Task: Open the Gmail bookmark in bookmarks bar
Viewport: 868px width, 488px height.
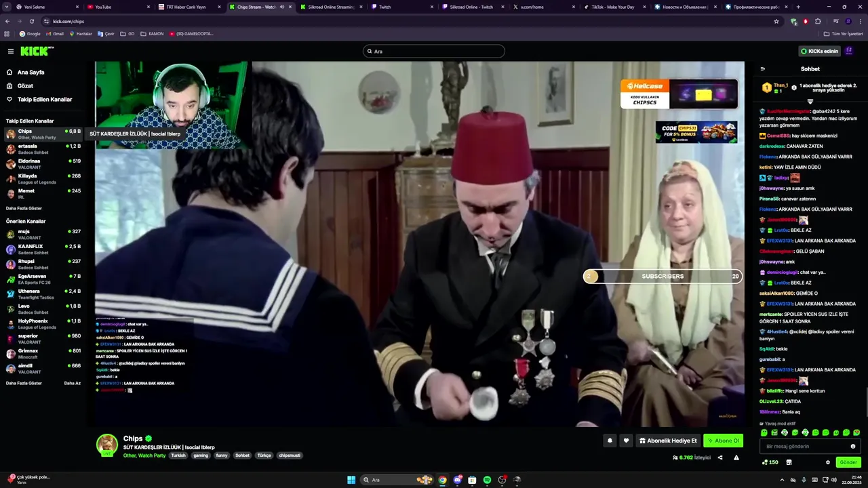Action: click(x=54, y=34)
